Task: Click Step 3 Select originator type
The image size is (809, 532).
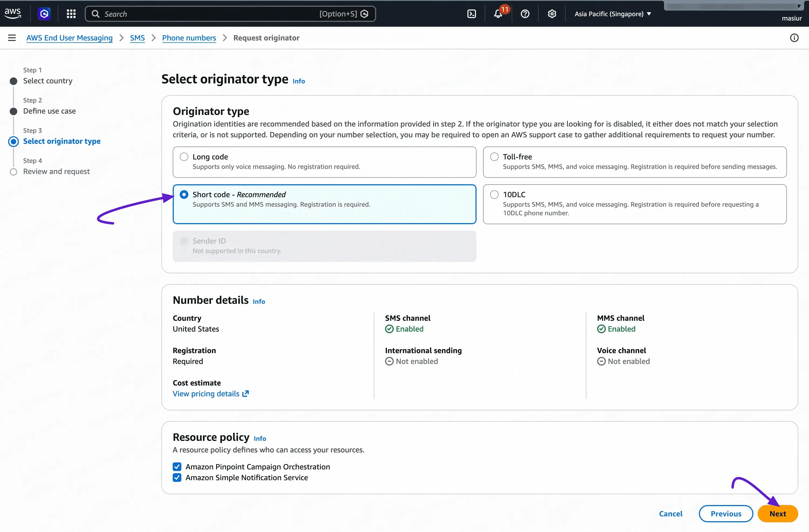Action: coord(62,141)
